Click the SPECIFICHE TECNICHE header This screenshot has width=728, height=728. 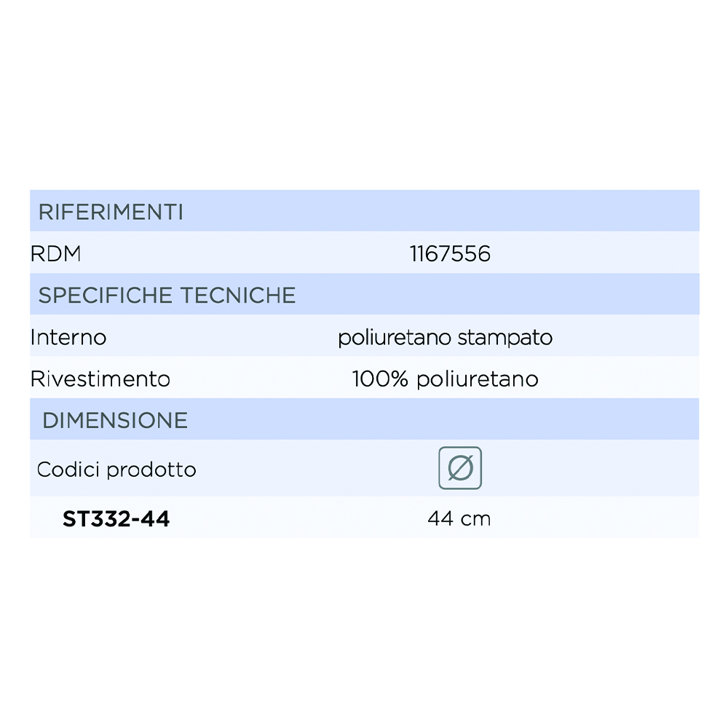tap(167, 295)
